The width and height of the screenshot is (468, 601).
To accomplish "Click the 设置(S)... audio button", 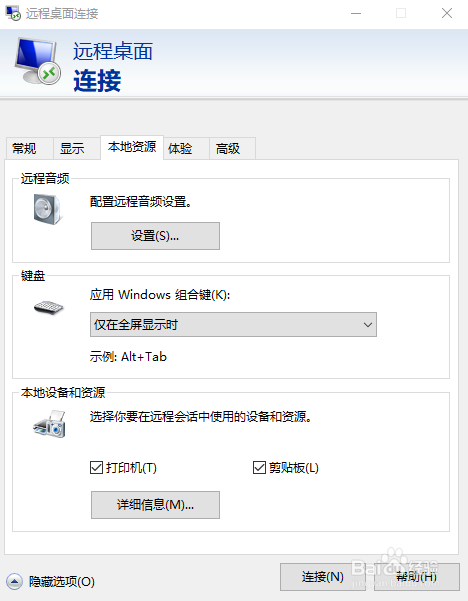I will point(155,236).
